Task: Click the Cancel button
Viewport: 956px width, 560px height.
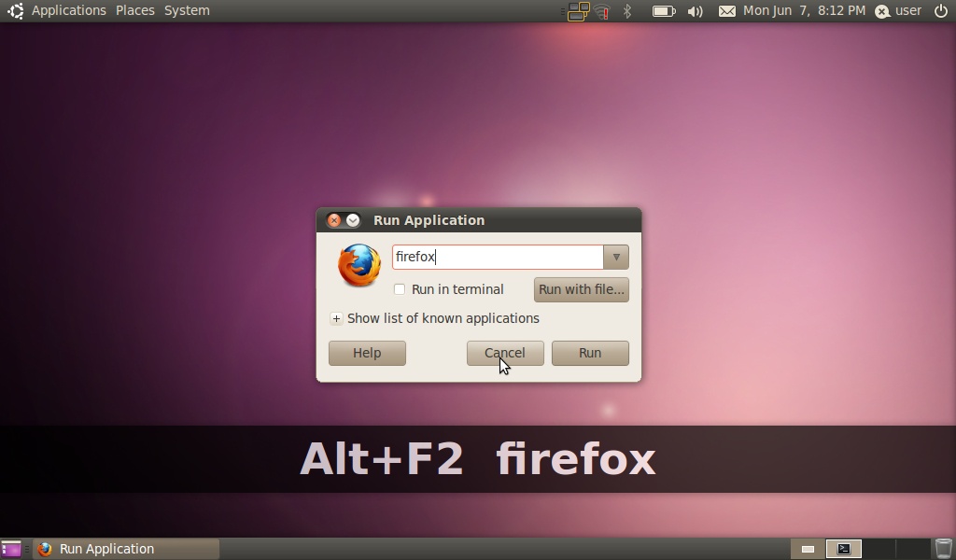Action: 505,354
